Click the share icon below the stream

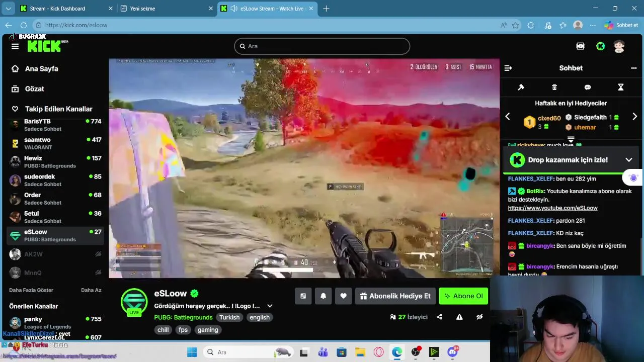point(439,317)
